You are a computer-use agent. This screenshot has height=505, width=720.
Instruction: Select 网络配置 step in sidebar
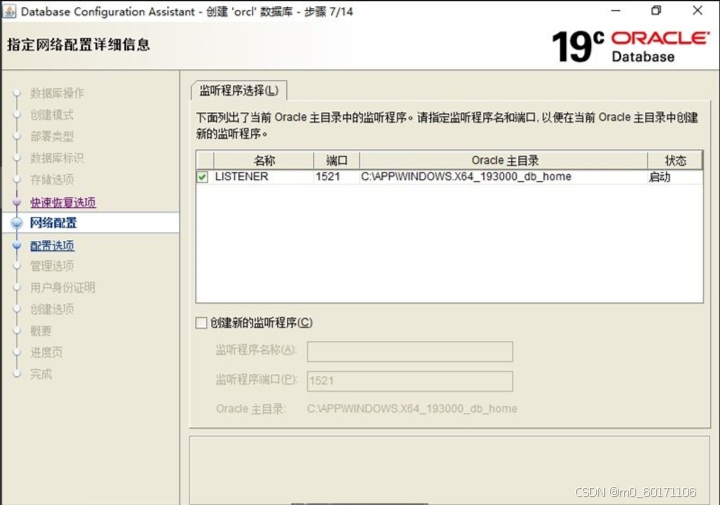click(x=53, y=223)
